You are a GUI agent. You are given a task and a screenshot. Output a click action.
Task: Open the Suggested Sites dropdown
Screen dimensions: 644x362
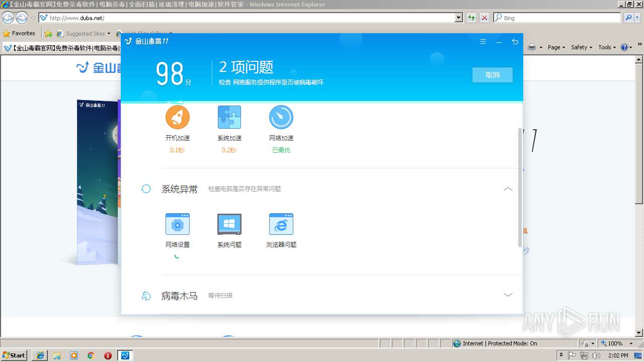click(109, 34)
